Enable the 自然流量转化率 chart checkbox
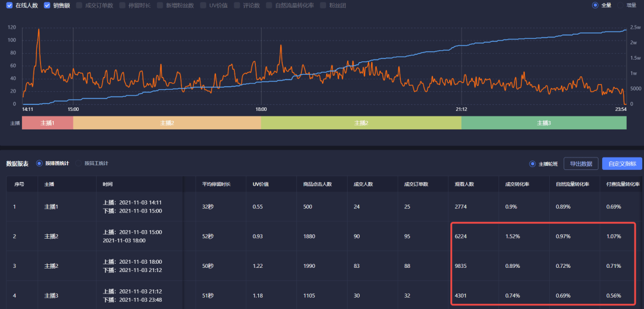The image size is (644, 309). point(268,5)
